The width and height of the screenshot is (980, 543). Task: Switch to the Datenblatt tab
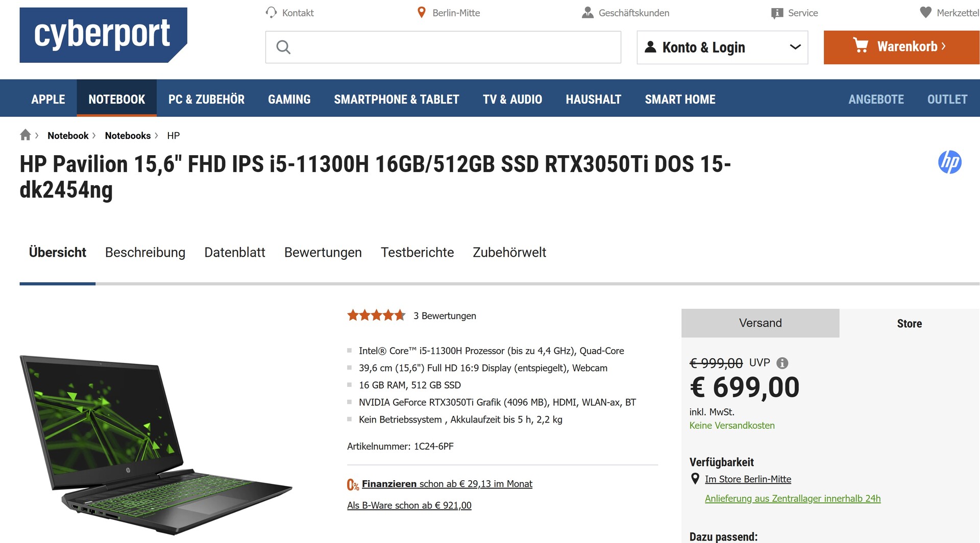click(234, 252)
